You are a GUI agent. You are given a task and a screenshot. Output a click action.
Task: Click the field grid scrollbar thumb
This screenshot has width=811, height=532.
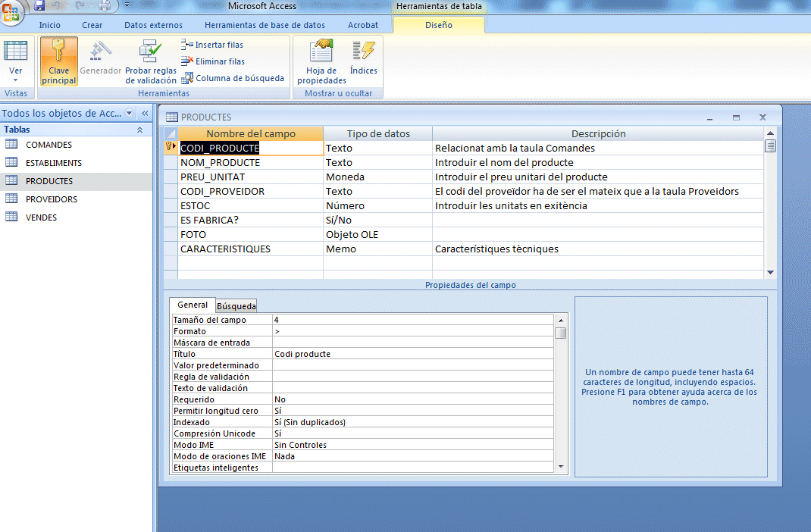pos(770,146)
